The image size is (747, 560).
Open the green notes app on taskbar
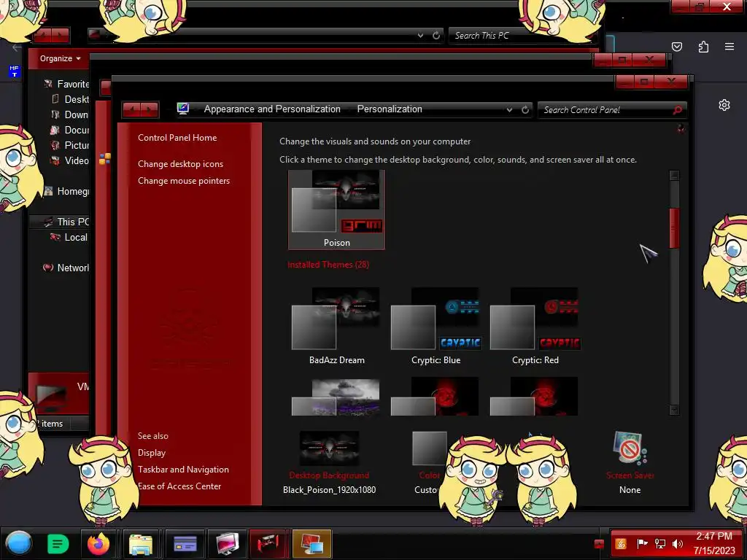(58, 544)
